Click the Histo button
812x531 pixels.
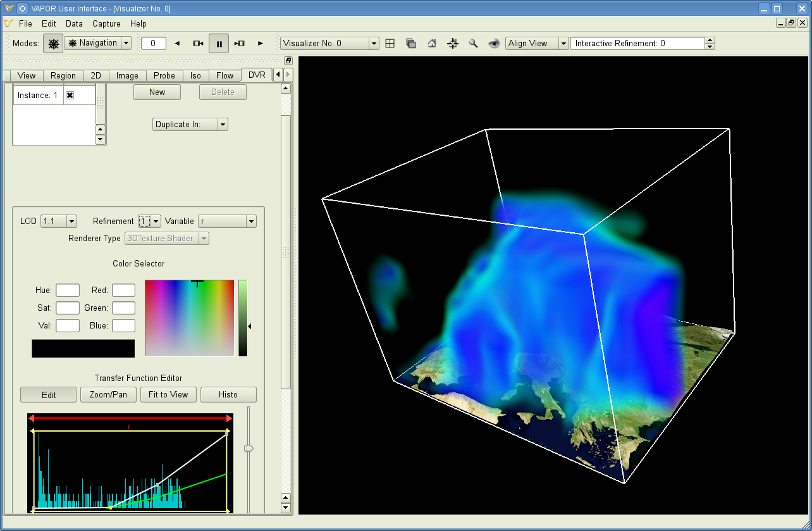pos(228,394)
